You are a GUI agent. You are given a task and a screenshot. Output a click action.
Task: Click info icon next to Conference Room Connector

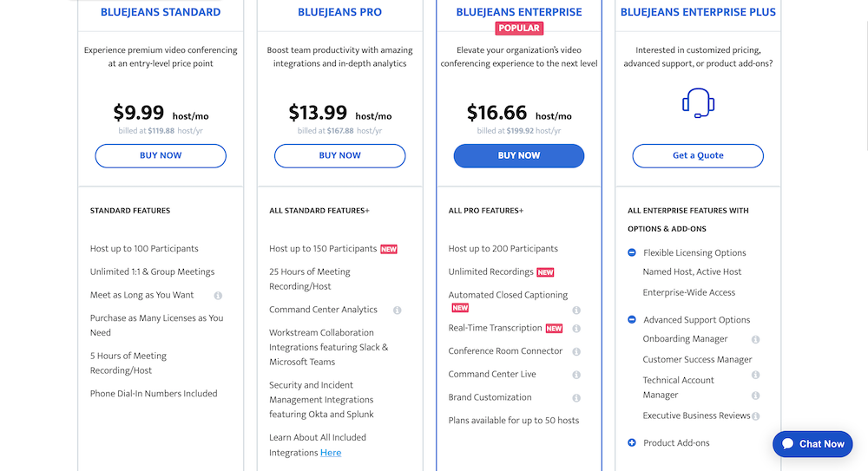coord(576,352)
